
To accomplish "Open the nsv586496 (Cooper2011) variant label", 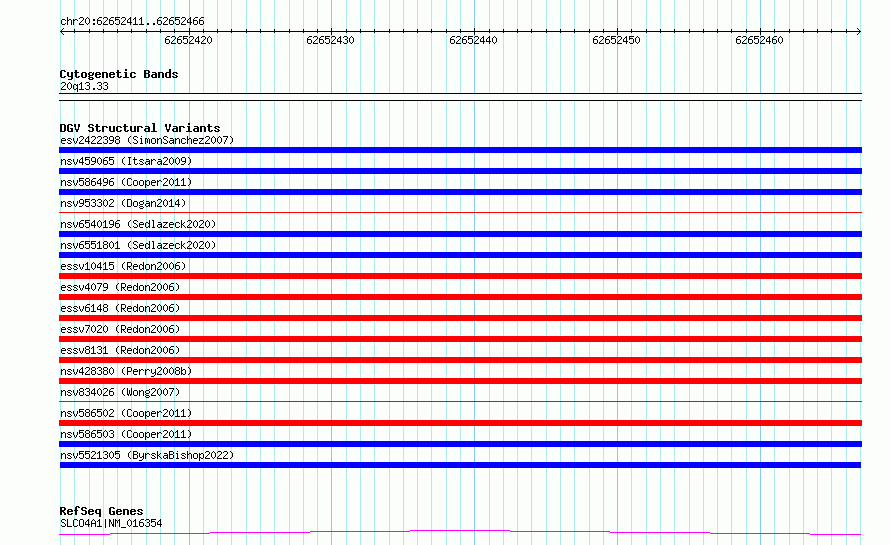I will coord(126,182).
